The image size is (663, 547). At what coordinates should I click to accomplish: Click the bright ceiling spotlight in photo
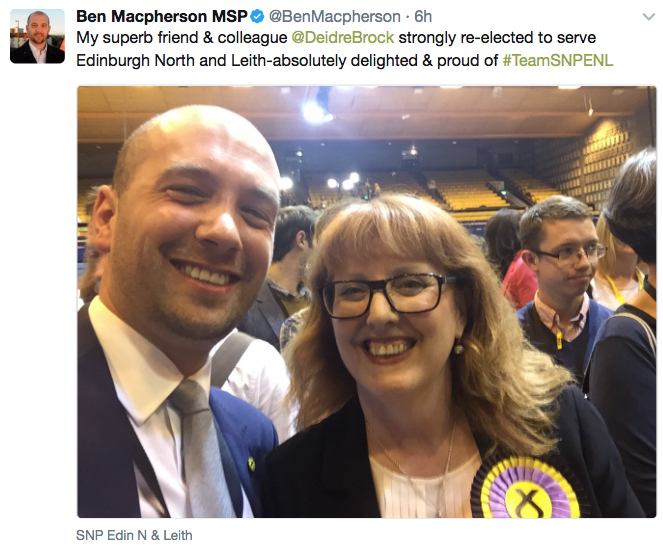(x=314, y=112)
